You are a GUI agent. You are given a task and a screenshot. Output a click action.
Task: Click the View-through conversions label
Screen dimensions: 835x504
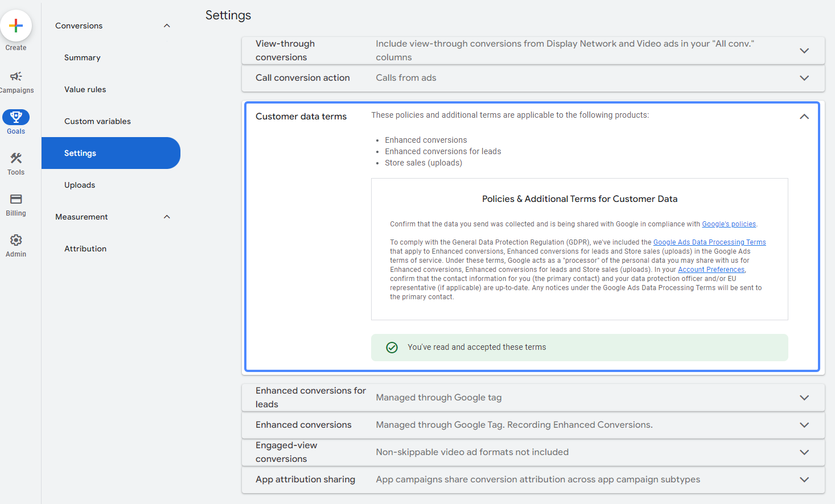click(285, 51)
